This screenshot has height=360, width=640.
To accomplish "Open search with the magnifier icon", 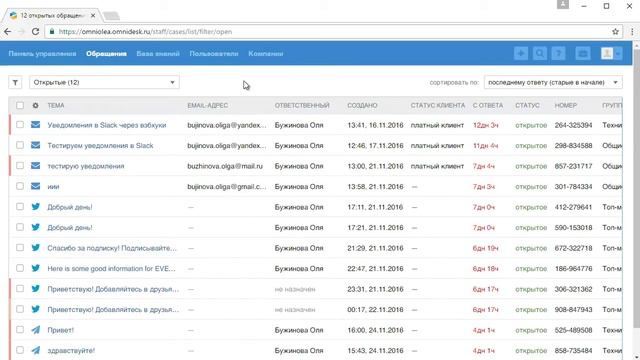I will point(540,53).
